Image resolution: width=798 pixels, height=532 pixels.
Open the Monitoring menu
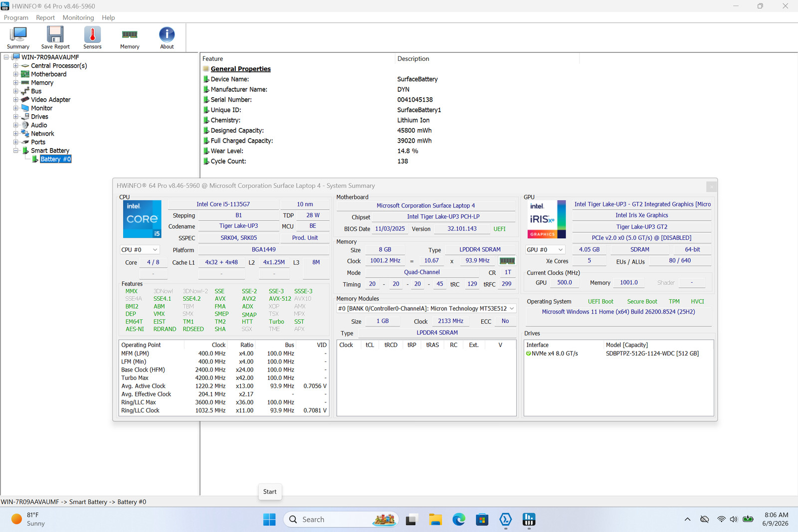coord(78,17)
